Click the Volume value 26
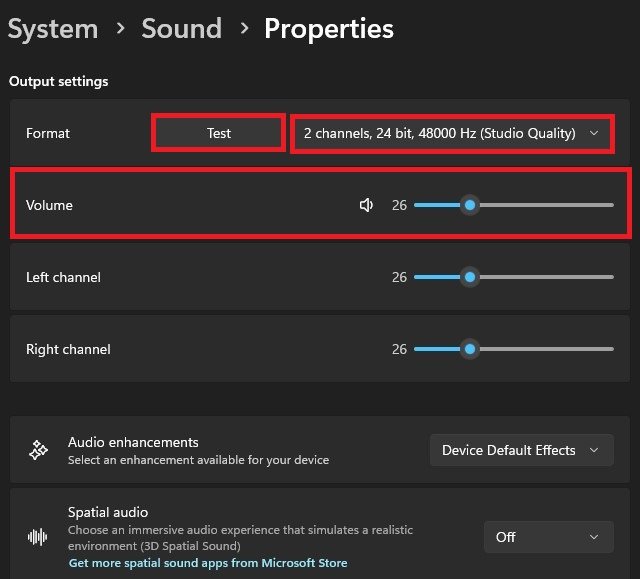Image resolution: width=640 pixels, height=579 pixels. pos(399,205)
